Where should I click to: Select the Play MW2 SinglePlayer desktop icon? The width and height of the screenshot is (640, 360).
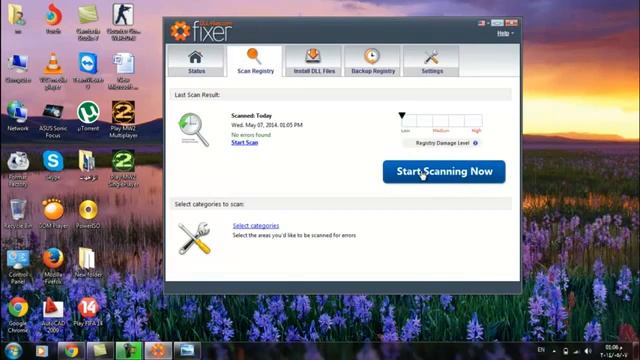click(123, 168)
